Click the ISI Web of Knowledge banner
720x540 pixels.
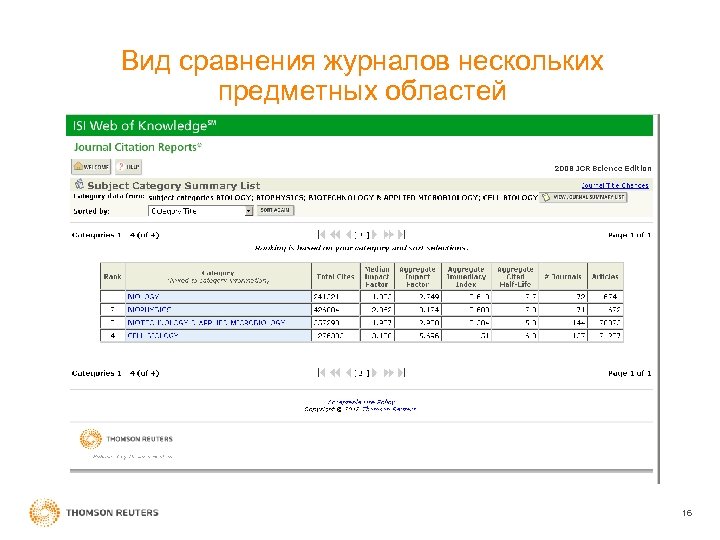359,125
